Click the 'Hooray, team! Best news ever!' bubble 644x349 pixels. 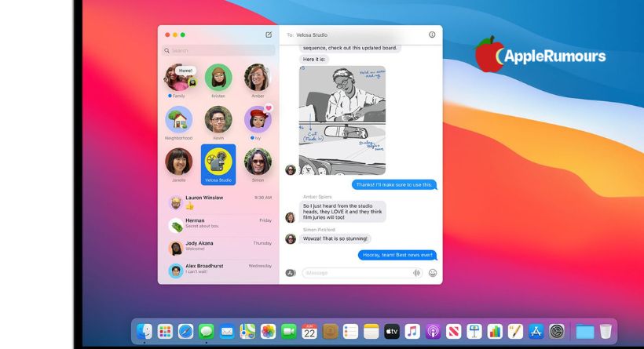tap(397, 255)
